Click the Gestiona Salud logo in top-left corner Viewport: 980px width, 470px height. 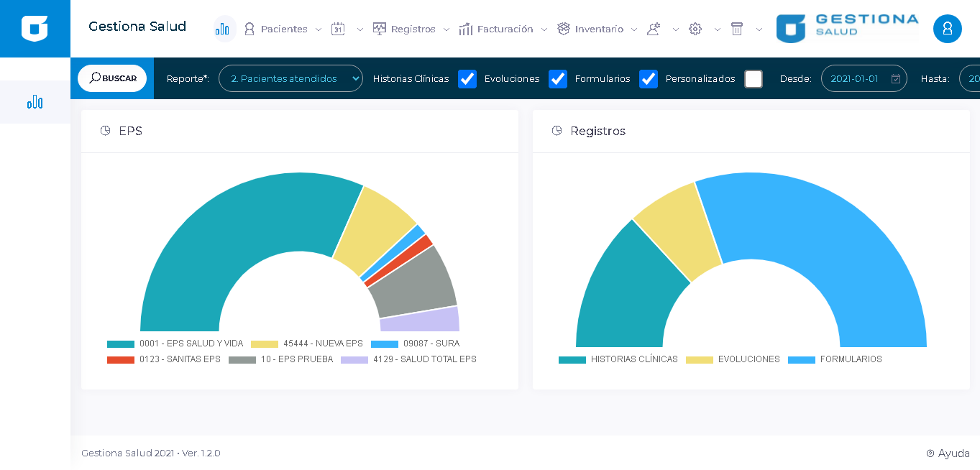click(35, 29)
